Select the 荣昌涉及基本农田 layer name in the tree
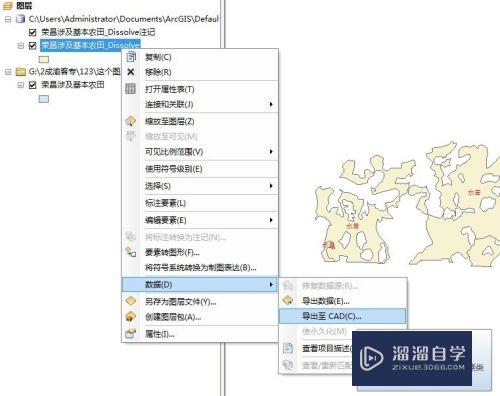500x396 pixels. pos(73,85)
